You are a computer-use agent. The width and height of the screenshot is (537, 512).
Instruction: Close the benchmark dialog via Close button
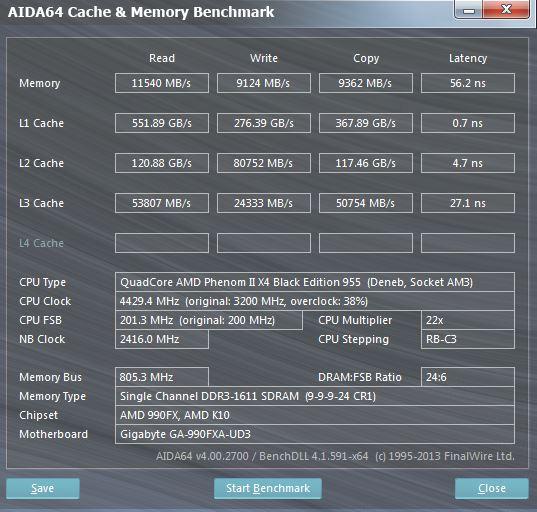(492, 488)
